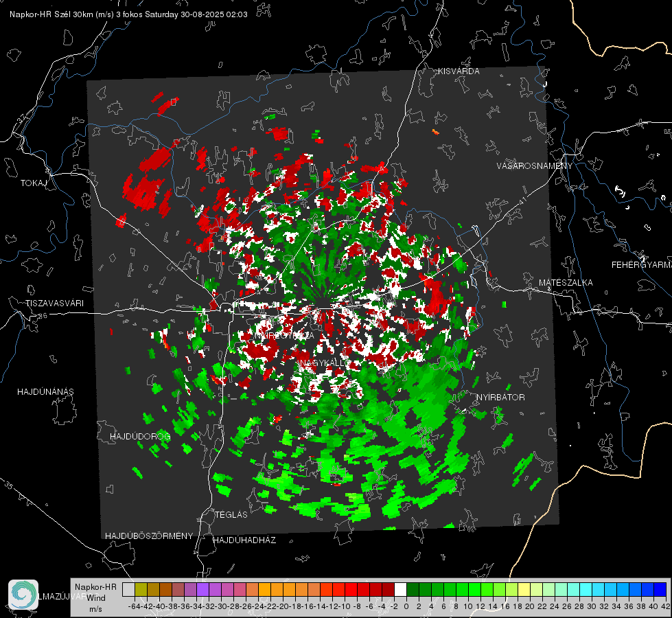Click the NYÍRBÁTOR city label
Screen dimensions: 672x618
tap(500, 398)
